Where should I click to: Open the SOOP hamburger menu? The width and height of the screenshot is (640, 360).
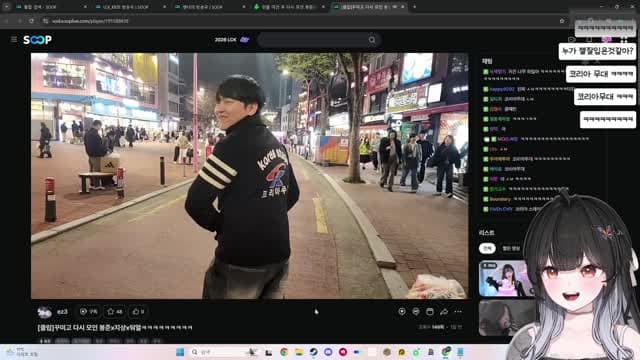[14, 39]
